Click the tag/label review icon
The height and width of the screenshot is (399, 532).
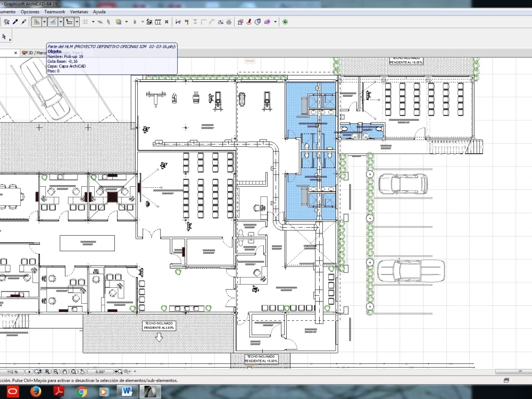257,22
